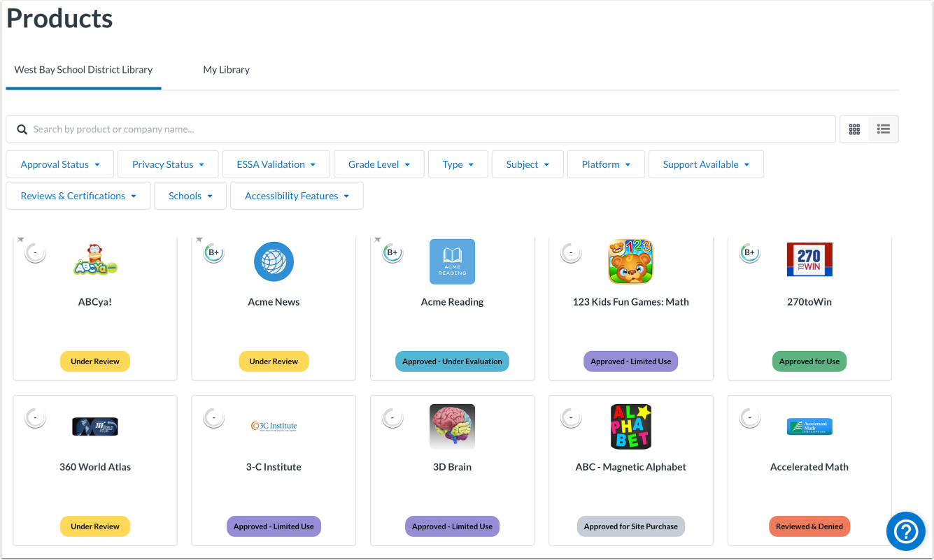Image resolution: width=934 pixels, height=560 pixels.
Task: Click Approved - Under Evaluation badge
Action: click(x=452, y=361)
